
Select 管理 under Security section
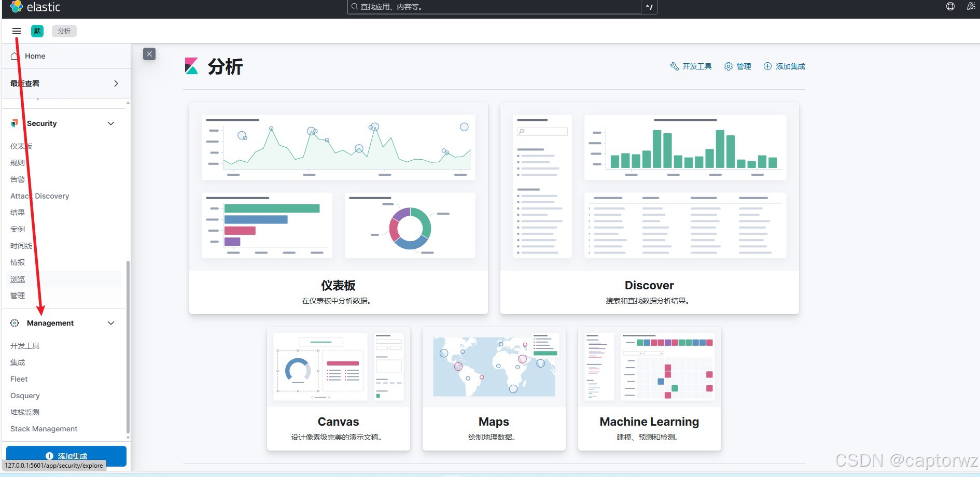coord(18,296)
